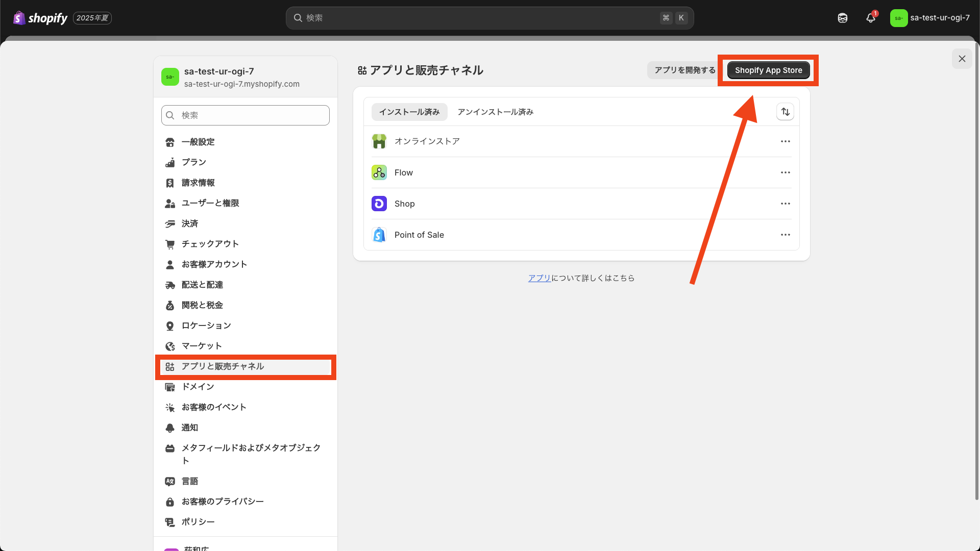
Task: Open 配送と配達 settings
Action: point(202,285)
